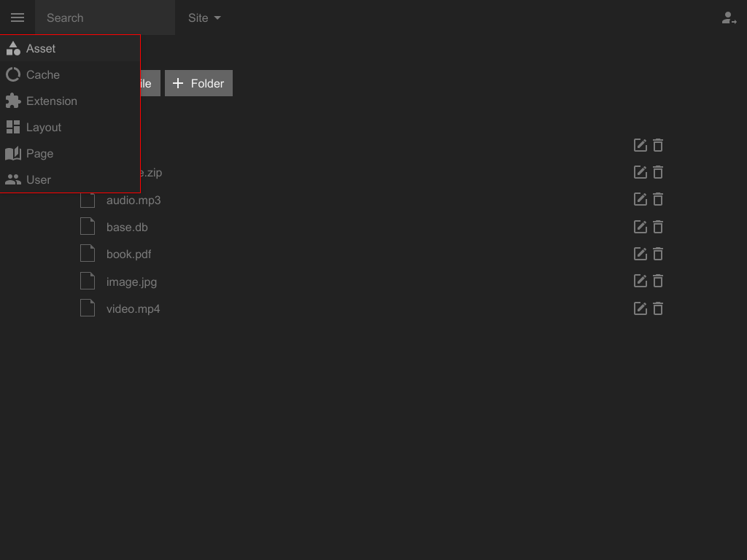Choose Page from the navigation menu
Viewport: 747px width, 560px height.
(39, 154)
